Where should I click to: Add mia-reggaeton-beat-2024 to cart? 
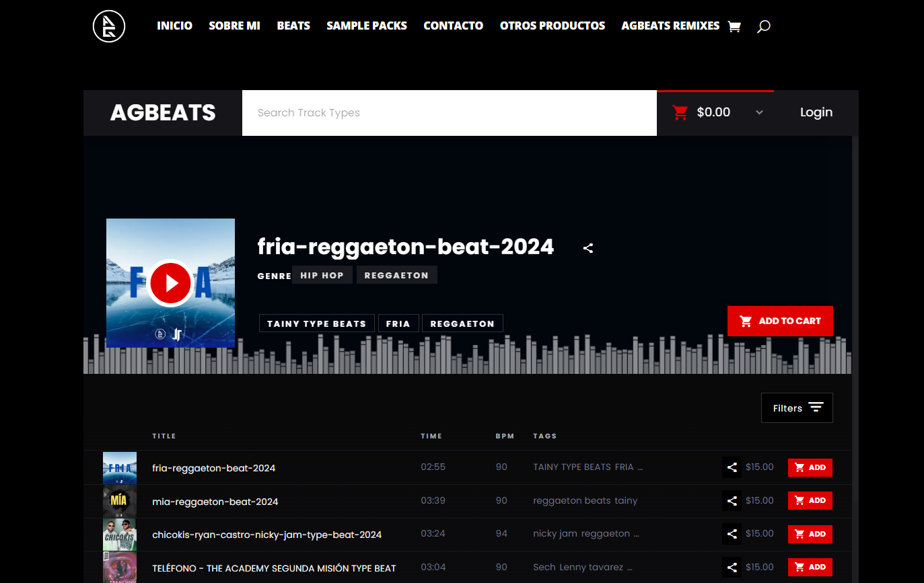tap(810, 501)
